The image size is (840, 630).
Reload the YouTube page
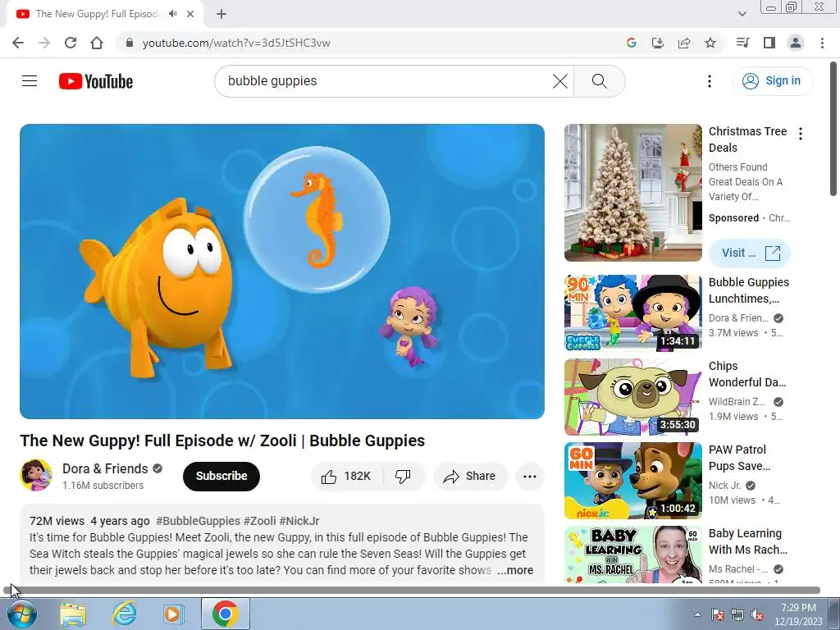[x=71, y=43]
